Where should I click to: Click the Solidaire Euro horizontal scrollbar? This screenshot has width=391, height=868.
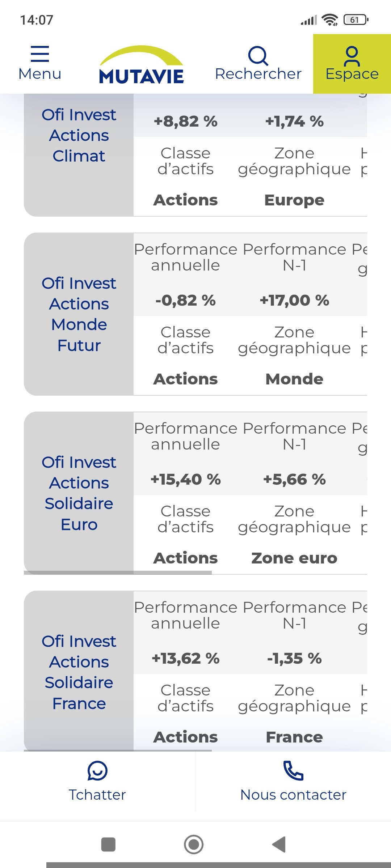coord(118,573)
